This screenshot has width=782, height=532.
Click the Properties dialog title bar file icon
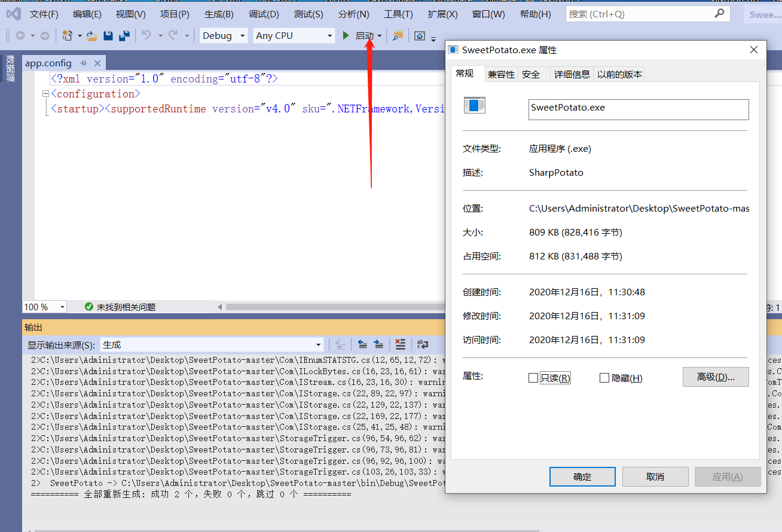(x=454, y=50)
